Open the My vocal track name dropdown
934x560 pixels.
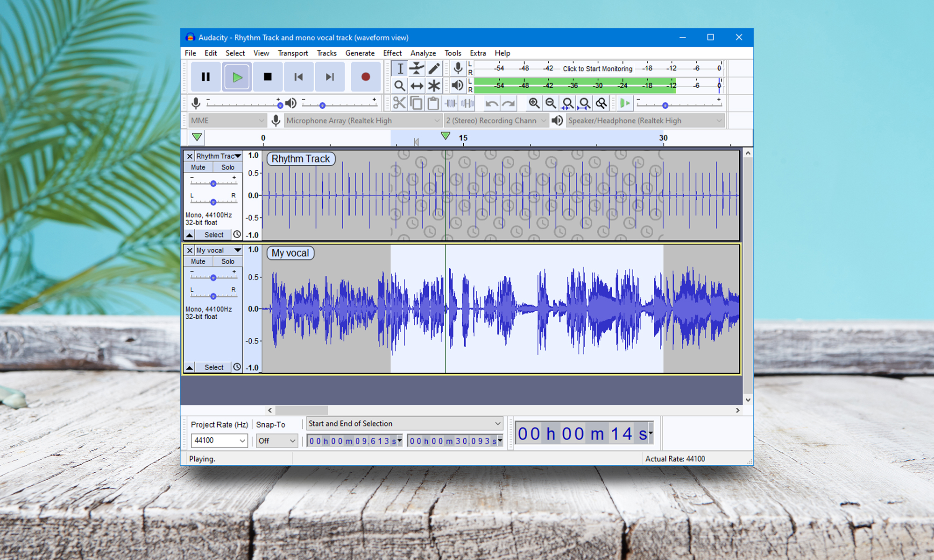pos(238,250)
